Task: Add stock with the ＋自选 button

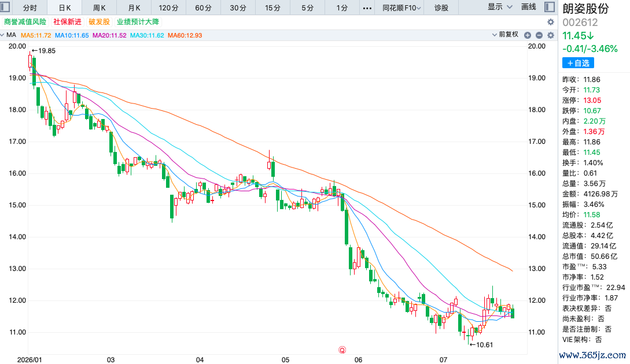Action: click(578, 63)
